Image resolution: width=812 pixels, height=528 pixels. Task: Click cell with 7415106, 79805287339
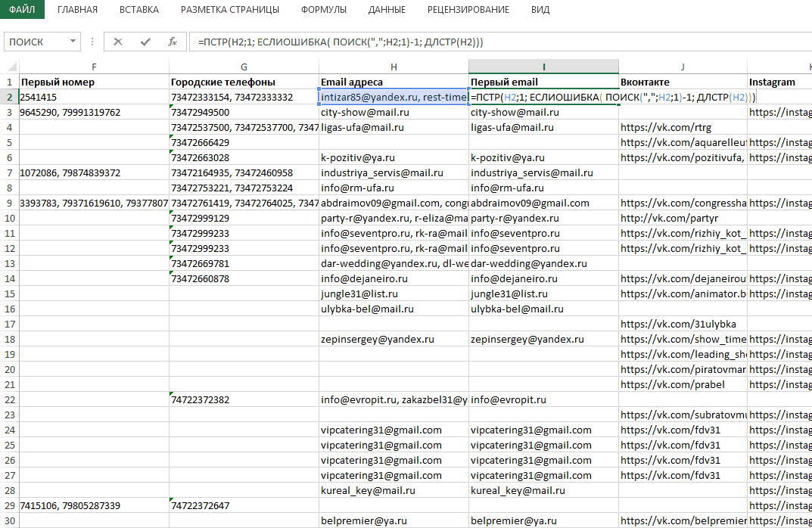click(94, 506)
